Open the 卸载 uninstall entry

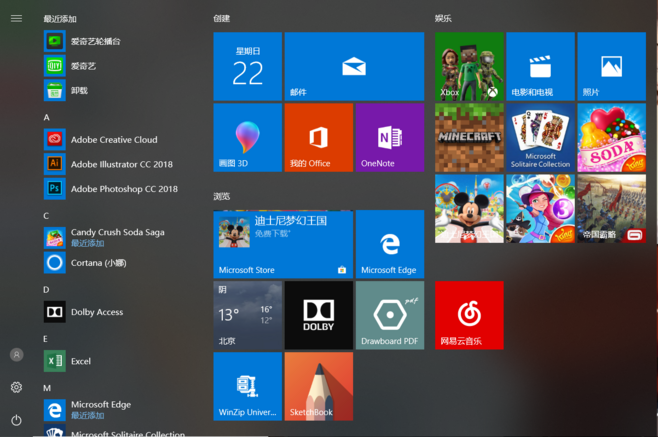(x=113, y=90)
